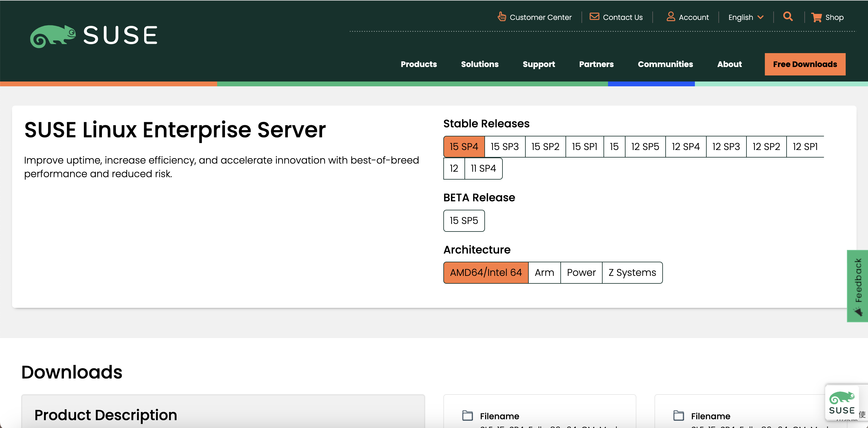The image size is (868, 428).
Task: Click the Free Downloads button
Action: pos(805,64)
